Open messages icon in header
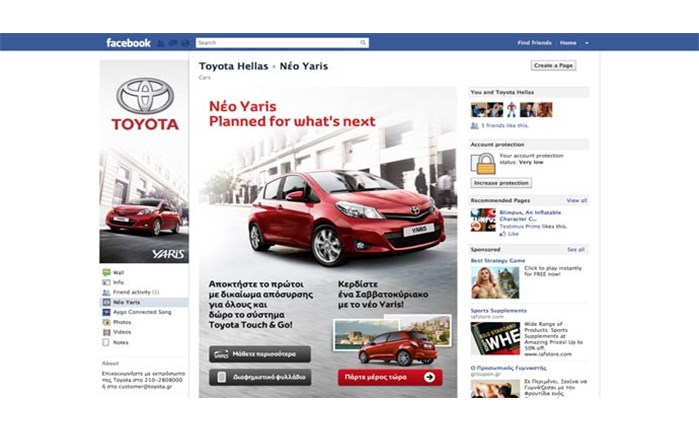The image size is (699, 430). pyautogui.click(x=173, y=43)
